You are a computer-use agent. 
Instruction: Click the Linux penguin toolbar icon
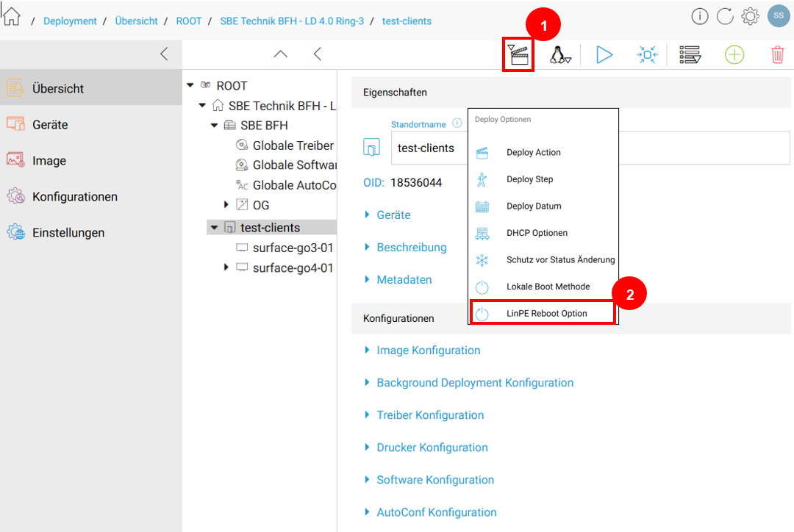pos(560,54)
